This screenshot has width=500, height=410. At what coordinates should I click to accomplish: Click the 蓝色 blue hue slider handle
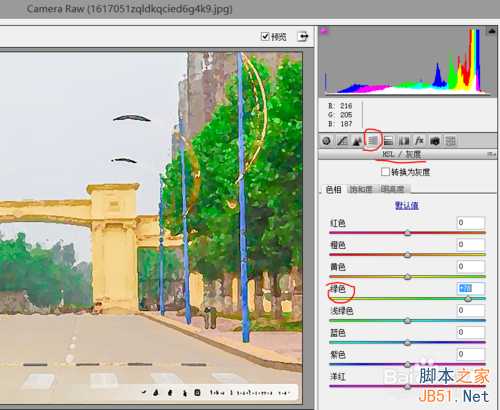[407, 342]
